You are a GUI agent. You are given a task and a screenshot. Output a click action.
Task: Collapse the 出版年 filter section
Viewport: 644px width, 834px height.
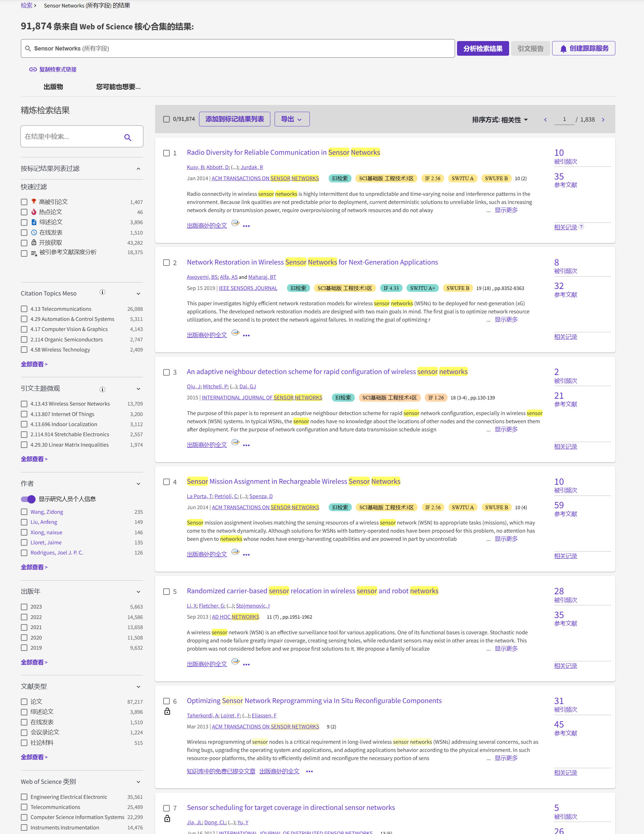click(x=138, y=592)
